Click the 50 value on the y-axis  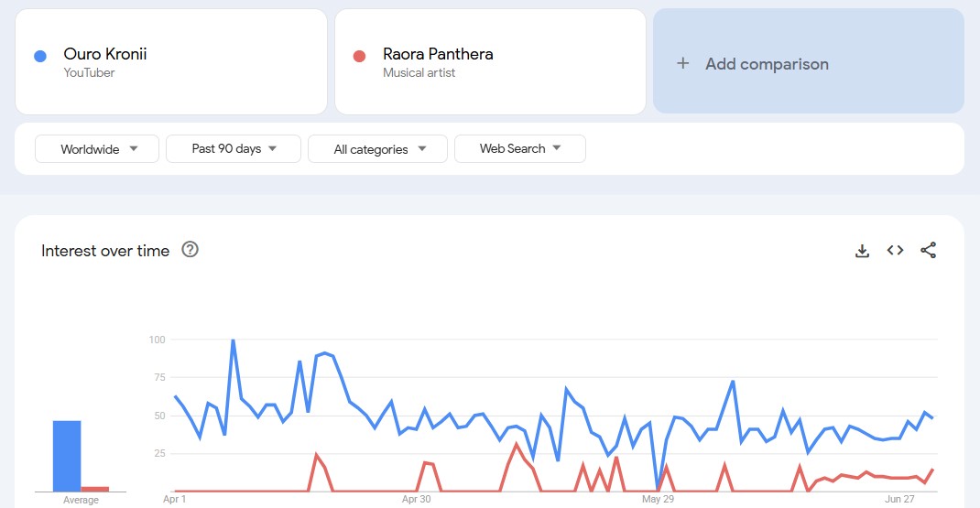(159, 416)
